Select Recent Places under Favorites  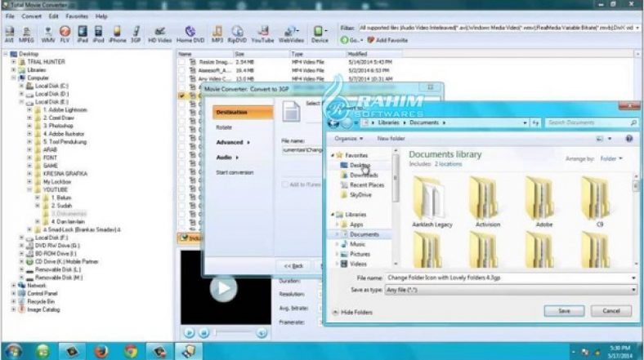362,185
